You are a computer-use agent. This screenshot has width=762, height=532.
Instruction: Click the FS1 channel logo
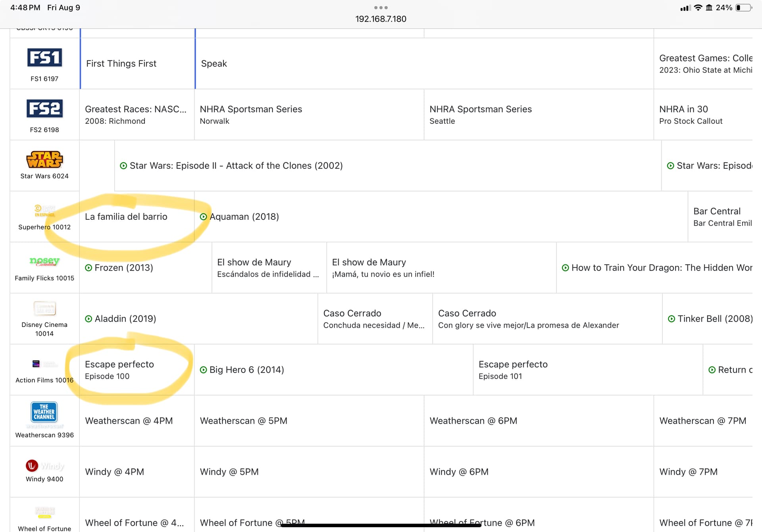point(44,58)
